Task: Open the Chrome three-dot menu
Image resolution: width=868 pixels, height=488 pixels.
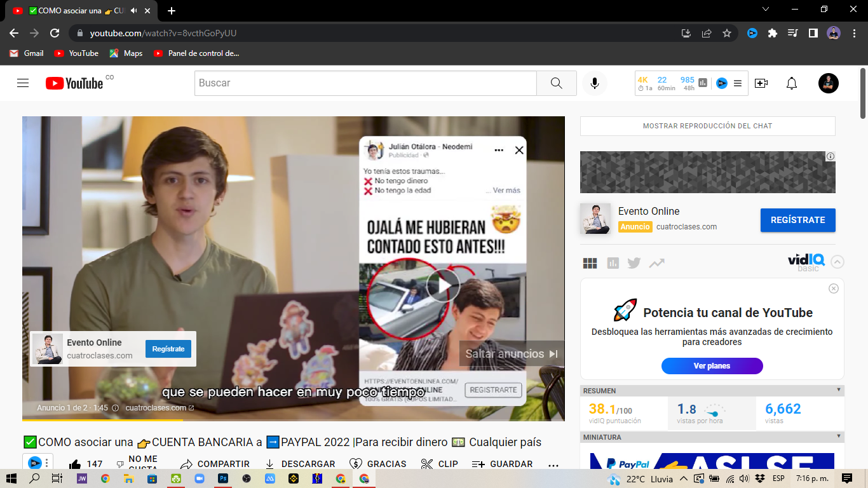Action: tap(854, 33)
